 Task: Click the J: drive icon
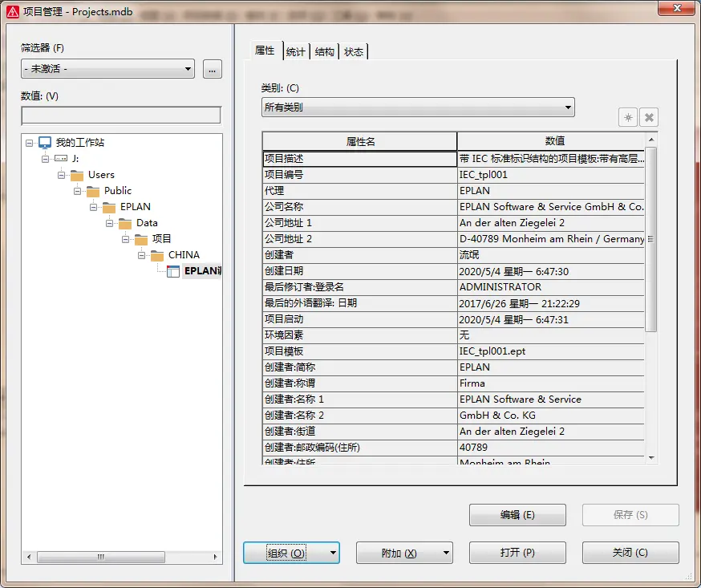tap(61, 158)
